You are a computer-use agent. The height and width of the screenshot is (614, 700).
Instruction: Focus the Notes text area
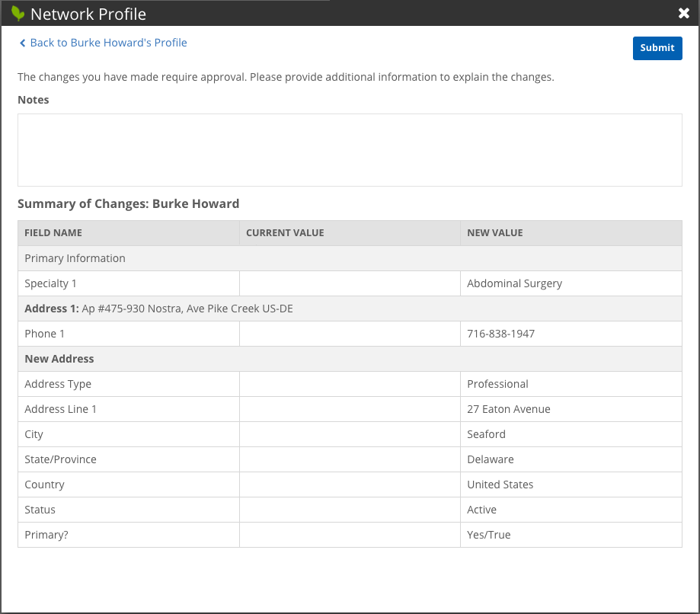point(350,150)
